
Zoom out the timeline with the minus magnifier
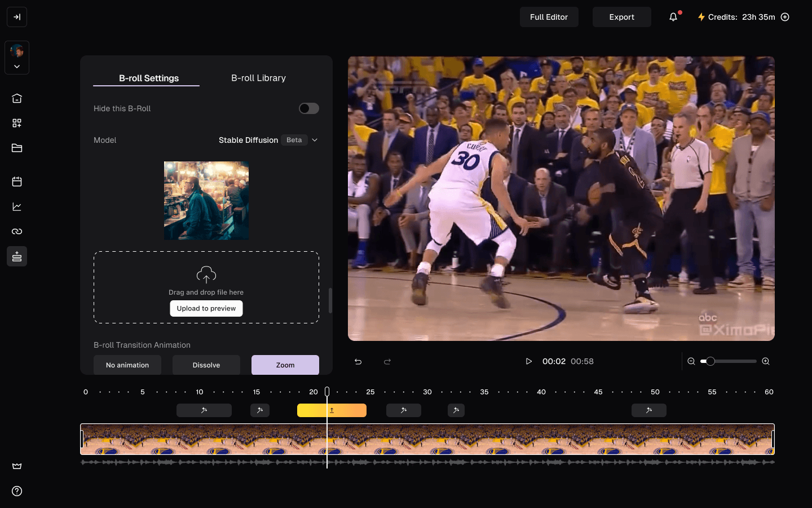pyautogui.click(x=691, y=361)
